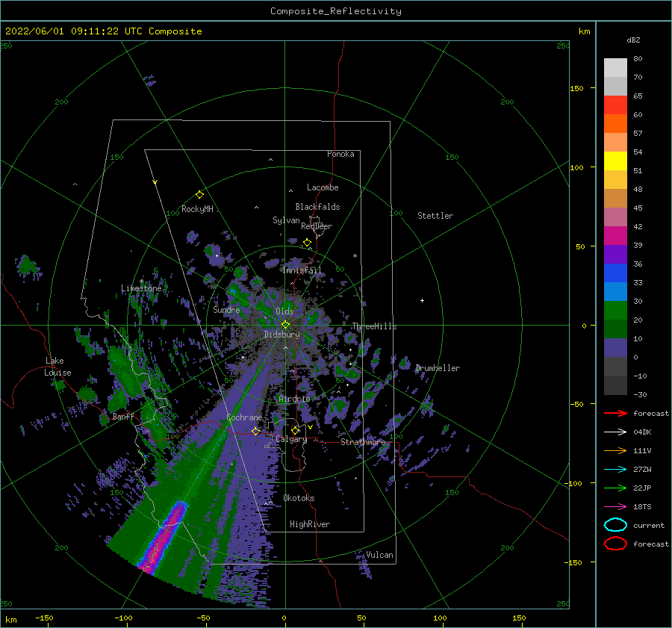
Task: Click the white asterisk marker northeast of Innisfail
Action: pos(355,256)
